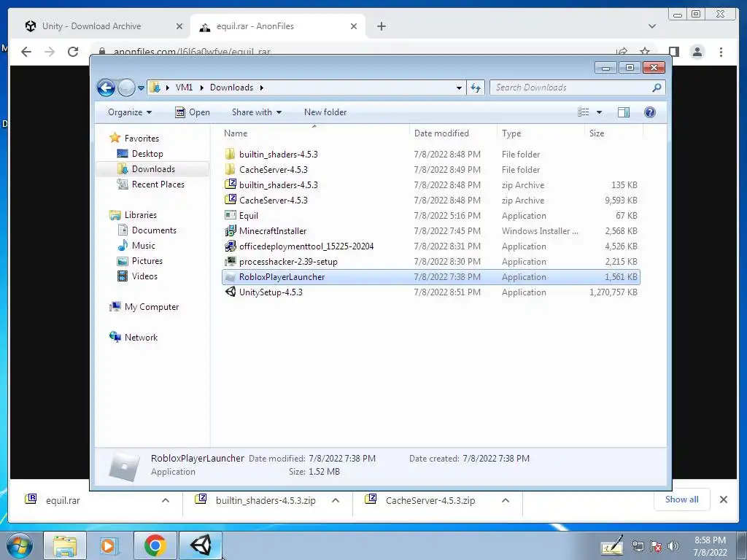Select the MinecraftInstaller file icon
747x560 pixels.
tap(230, 231)
